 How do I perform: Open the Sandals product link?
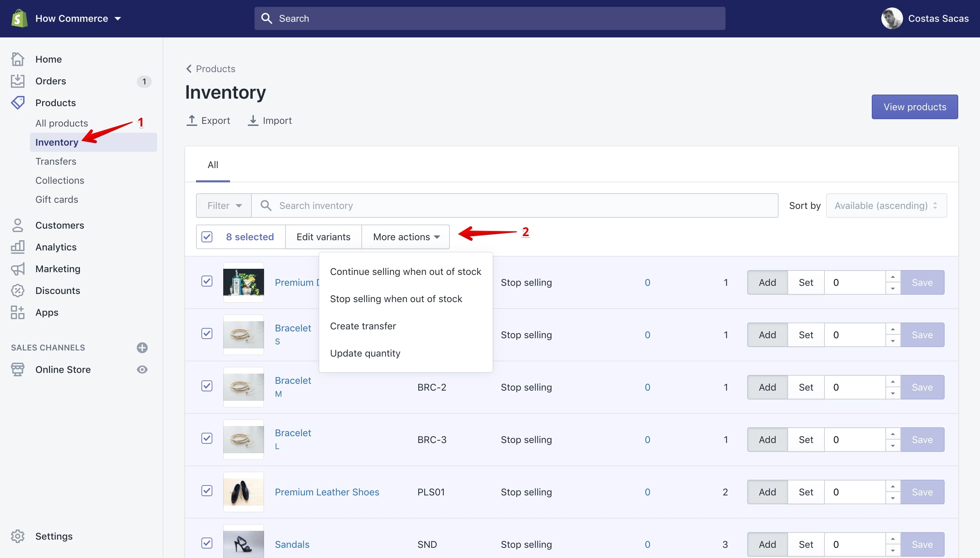point(292,545)
